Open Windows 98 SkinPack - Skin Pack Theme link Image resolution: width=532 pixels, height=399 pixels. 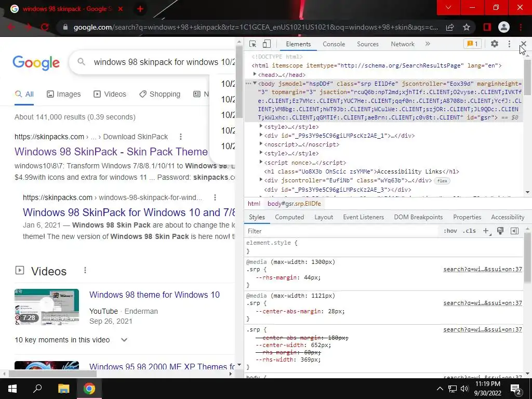[111, 152]
